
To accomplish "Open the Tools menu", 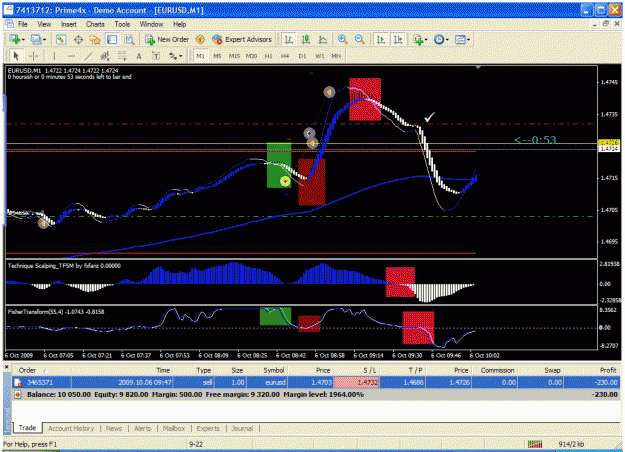I will point(122,24).
